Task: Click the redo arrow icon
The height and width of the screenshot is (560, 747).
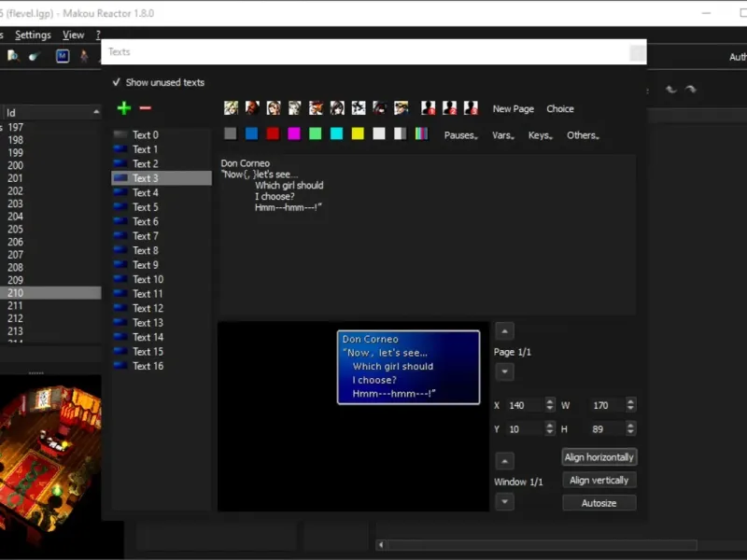Action: coord(690,89)
